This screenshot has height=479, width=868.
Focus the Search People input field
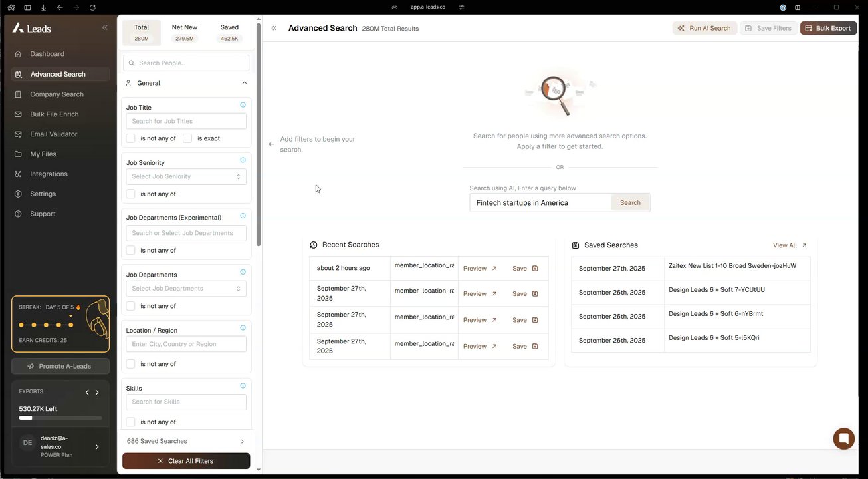[x=186, y=63]
